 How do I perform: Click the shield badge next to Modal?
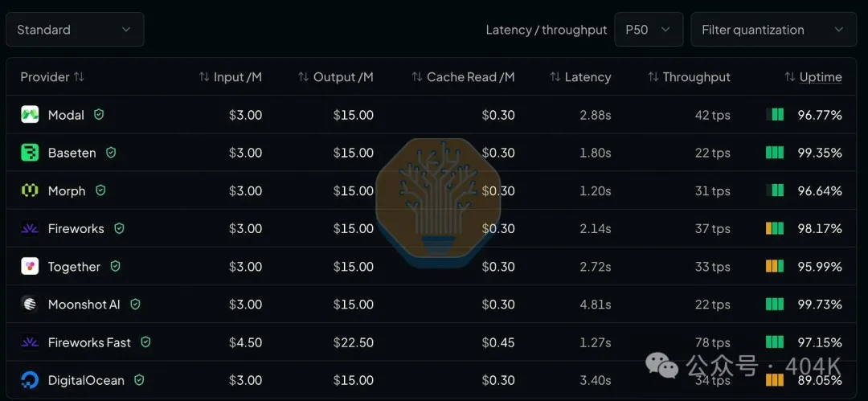pos(99,115)
